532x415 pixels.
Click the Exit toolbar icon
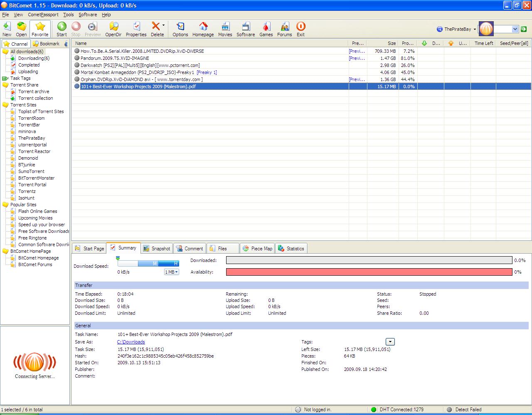tap(300, 29)
